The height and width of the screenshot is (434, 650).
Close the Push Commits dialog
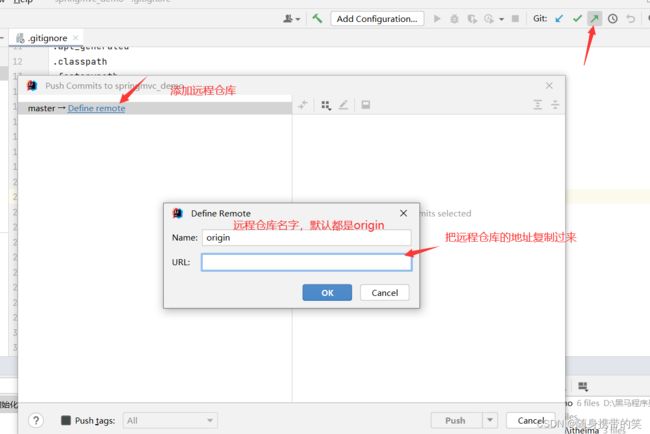point(549,85)
